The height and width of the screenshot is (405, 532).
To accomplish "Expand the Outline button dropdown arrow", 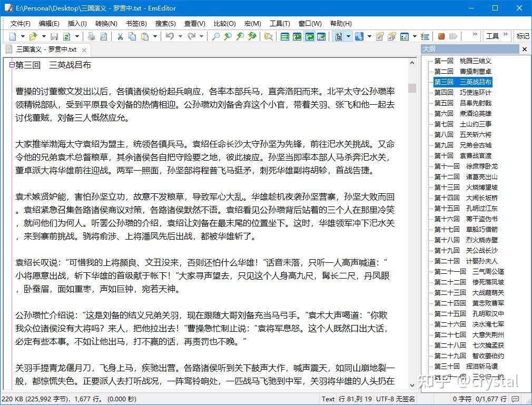I will [348, 36].
